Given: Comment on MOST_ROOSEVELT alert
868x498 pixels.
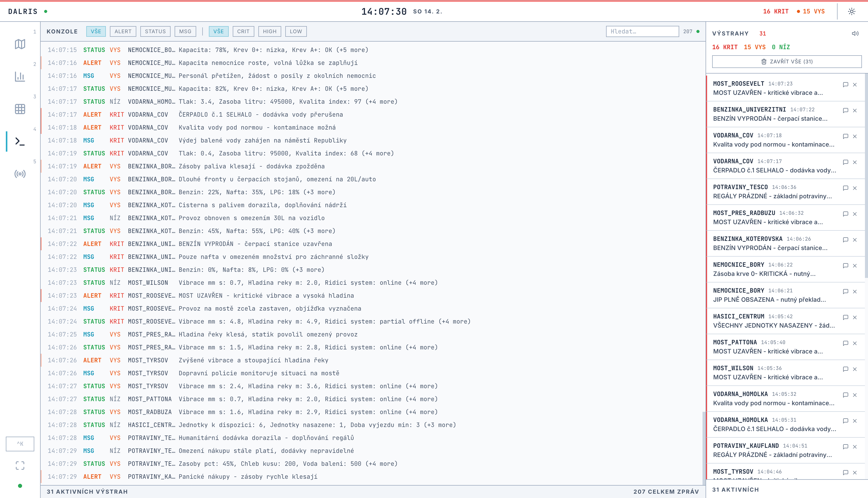Looking at the screenshot, I should [845, 84].
